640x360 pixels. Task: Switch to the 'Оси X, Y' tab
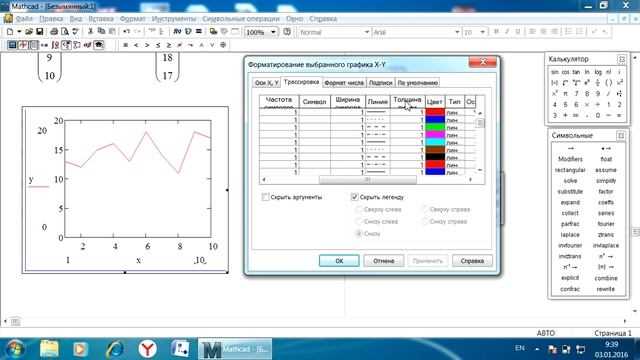click(x=266, y=82)
